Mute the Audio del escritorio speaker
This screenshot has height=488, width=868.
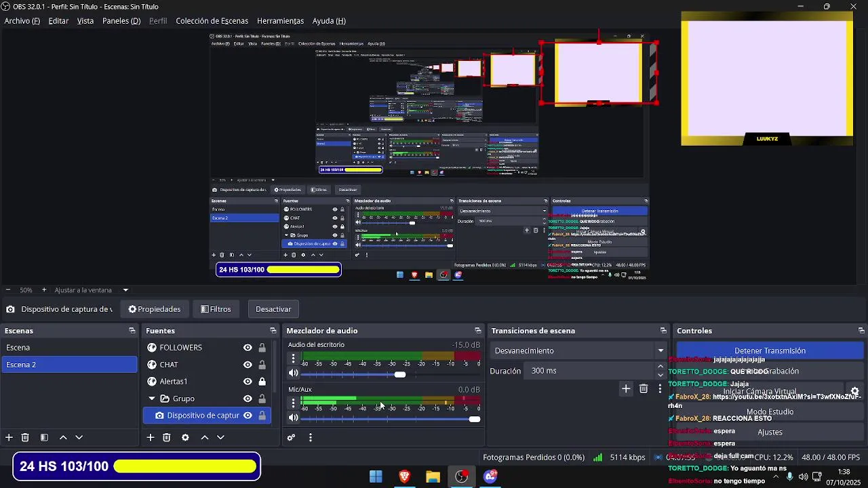coord(293,373)
